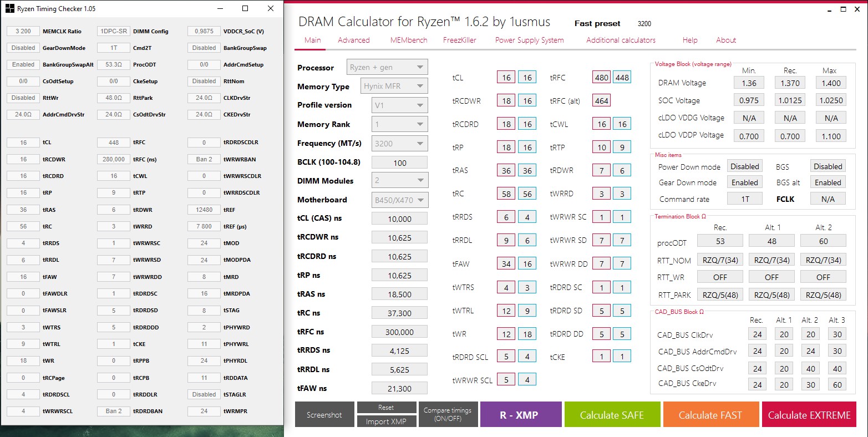Open the Memory Type dropdown
This screenshot has width=868, height=437.
click(x=394, y=86)
